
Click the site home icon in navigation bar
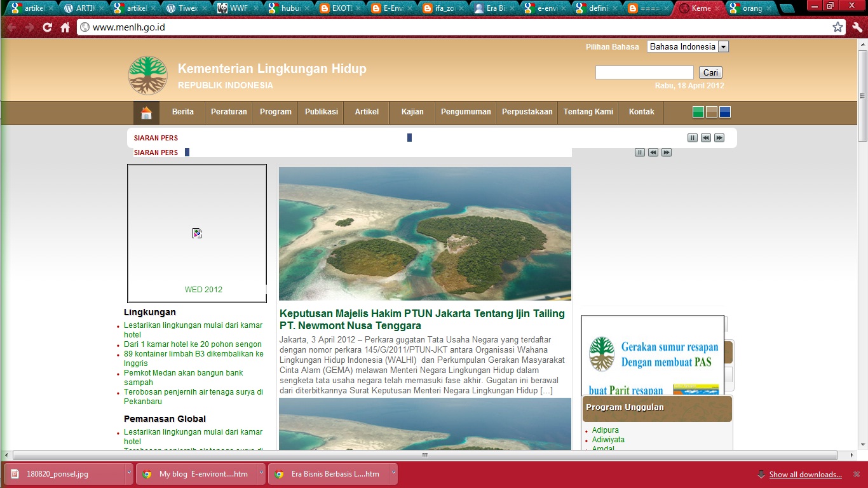click(x=146, y=112)
